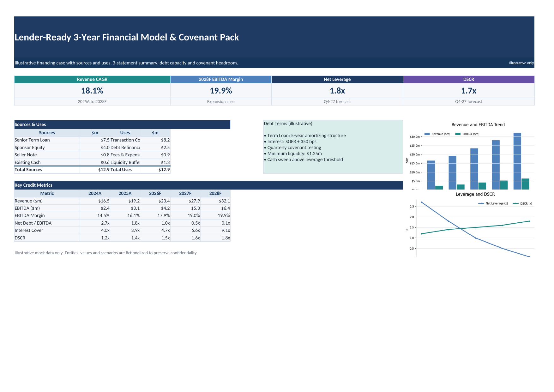The width and height of the screenshot is (554, 392).
Task: Select the 19.9% value in the EBITDA Margin KPI card
Action: (x=221, y=91)
